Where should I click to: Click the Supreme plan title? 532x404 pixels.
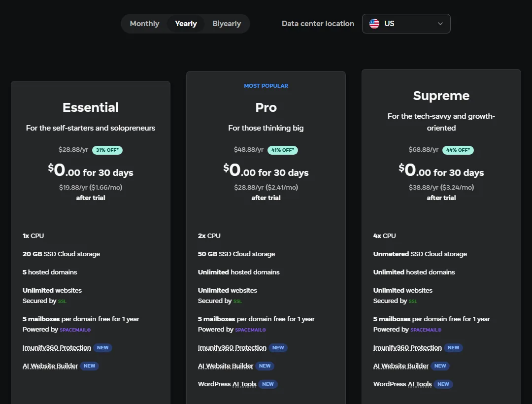[441, 96]
